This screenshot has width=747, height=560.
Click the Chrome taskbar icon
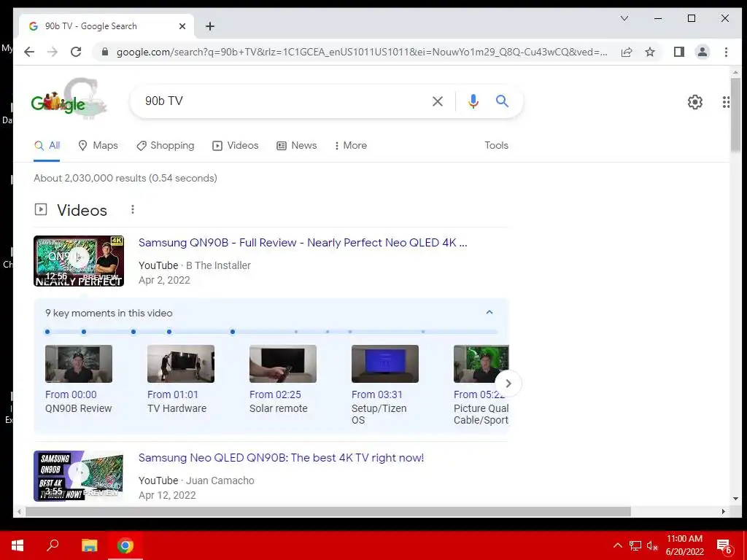click(x=125, y=545)
